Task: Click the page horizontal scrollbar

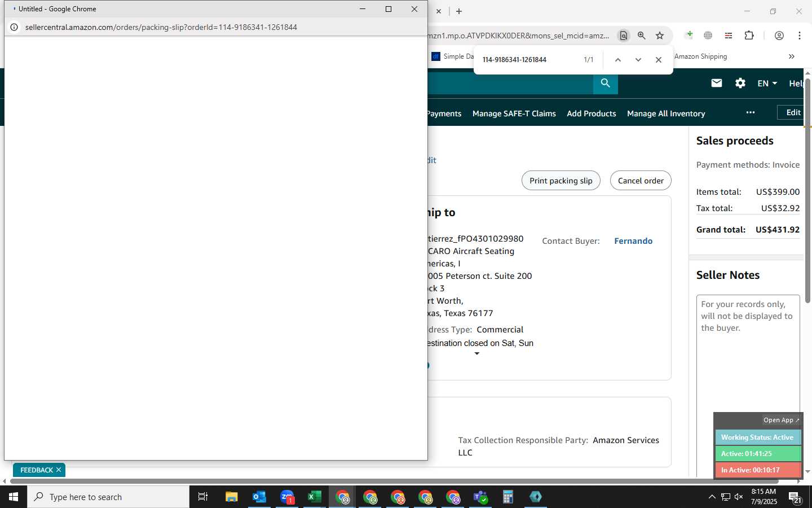Action: (395, 481)
